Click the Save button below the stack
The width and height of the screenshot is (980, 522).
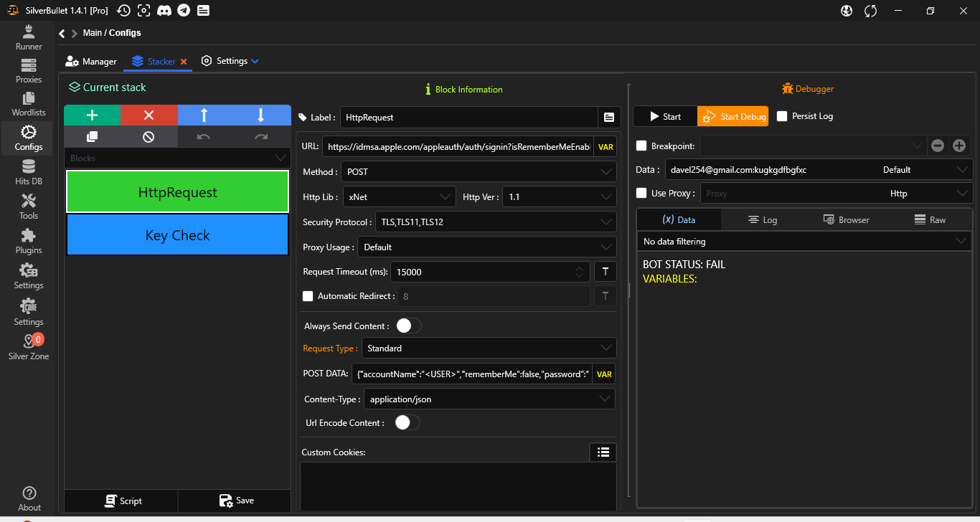coord(235,500)
